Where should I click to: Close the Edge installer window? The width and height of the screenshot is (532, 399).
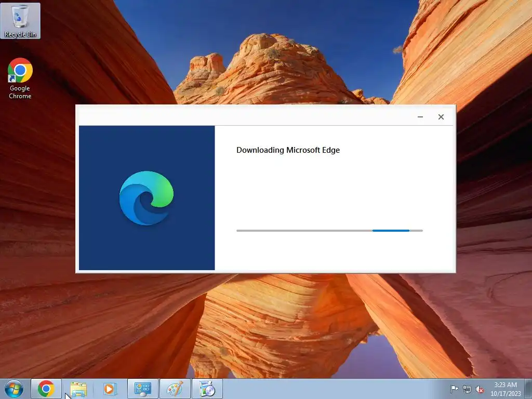(x=441, y=117)
